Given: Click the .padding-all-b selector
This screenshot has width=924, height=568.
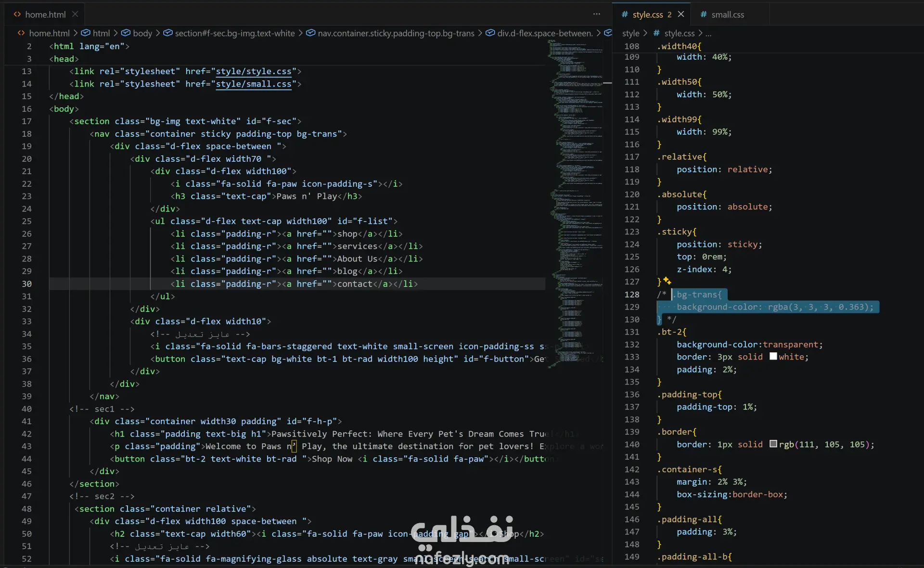Looking at the screenshot, I should click(694, 557).
